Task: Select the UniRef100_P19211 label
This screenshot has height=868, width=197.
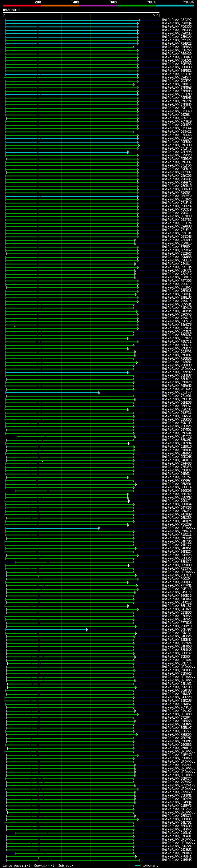Action: (x=176, y=535)
